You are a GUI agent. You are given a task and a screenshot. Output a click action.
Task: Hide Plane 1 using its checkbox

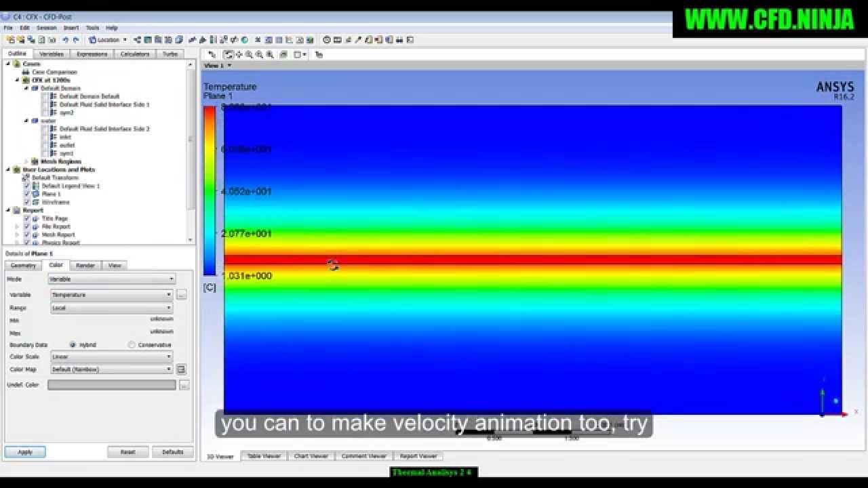coord(27,194)
